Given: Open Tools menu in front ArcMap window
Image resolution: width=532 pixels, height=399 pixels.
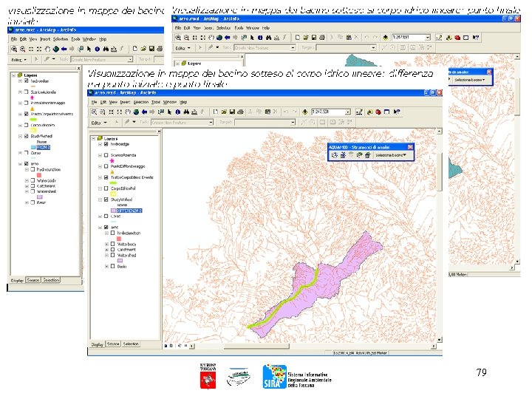Looking at the screenshot, I should (156, 102).
